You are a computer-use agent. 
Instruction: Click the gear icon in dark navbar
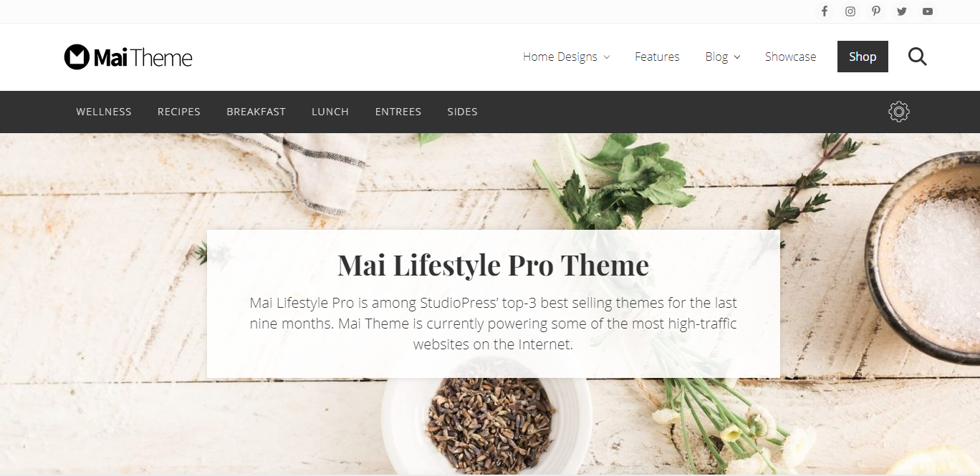coord(899,112)
